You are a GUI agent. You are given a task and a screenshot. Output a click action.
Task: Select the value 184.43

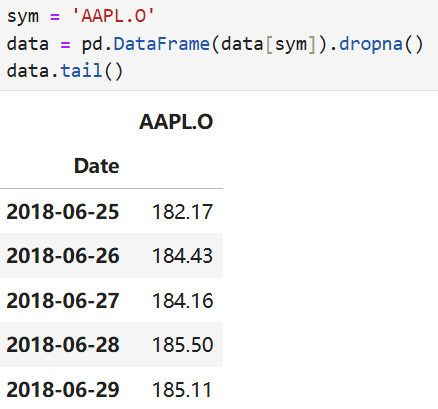pyautogui.click(x=182, y=256)
